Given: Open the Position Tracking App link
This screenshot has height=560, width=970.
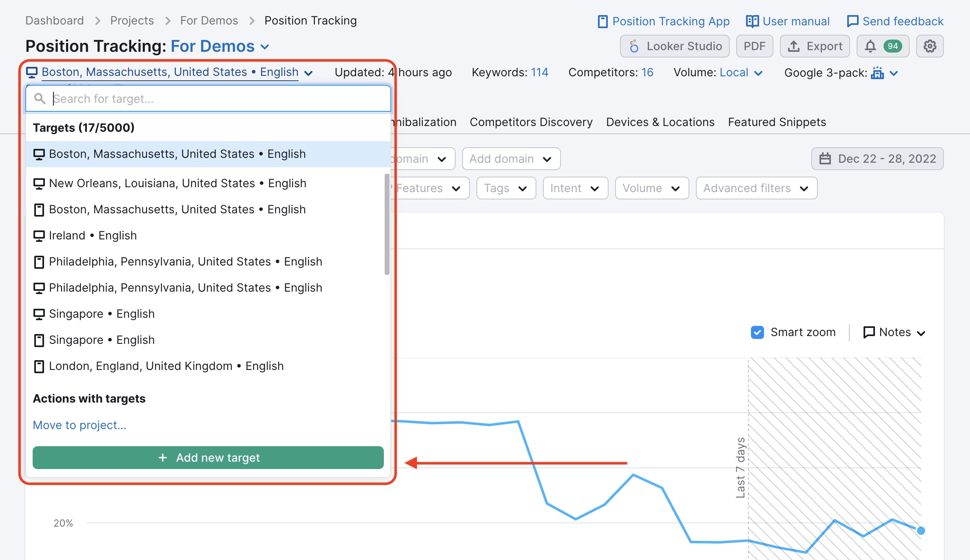Looking at the screenshot, I should click(x=664, y=21).
